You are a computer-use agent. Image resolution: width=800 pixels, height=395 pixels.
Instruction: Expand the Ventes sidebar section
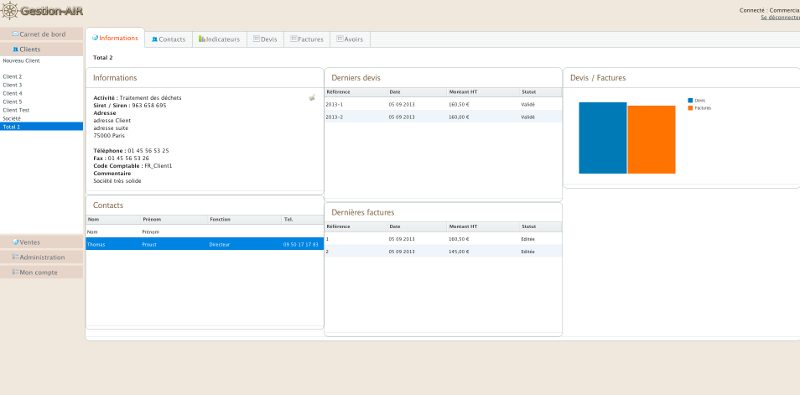point(41,242)
